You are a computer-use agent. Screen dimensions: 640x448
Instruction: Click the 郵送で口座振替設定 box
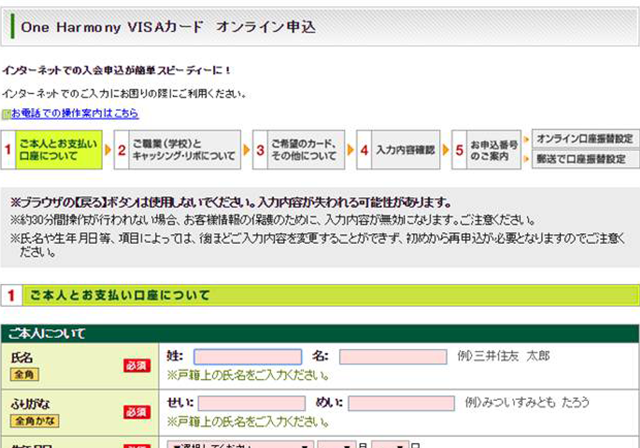click(x=584, y=160)
